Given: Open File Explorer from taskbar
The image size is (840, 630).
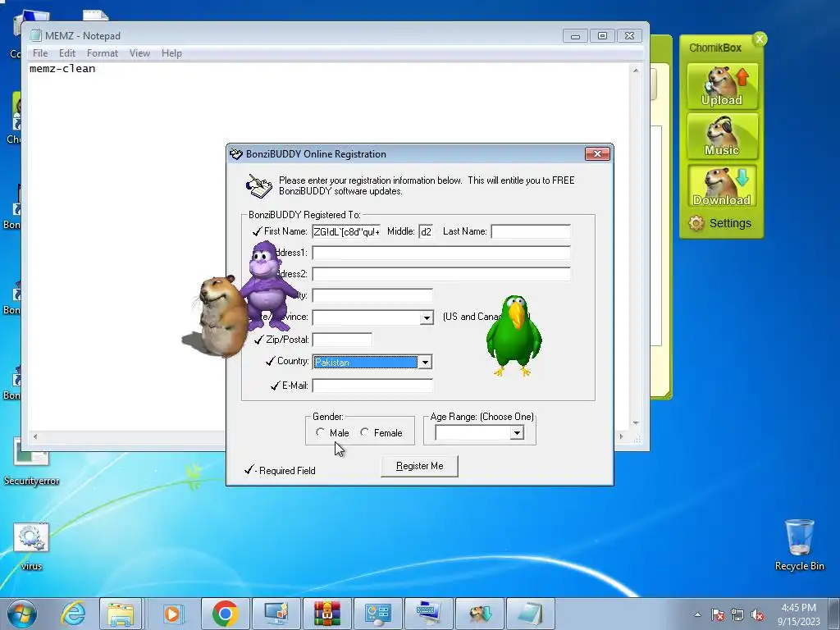Looking at the screenshot, I should tap(121, 614).
